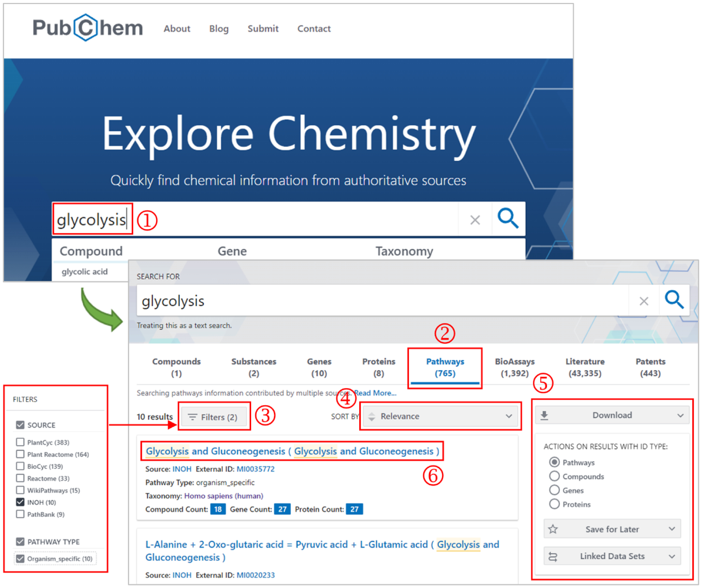Check the Reactome (33) filter
This screenshot has width=701, height=588.
20,478
